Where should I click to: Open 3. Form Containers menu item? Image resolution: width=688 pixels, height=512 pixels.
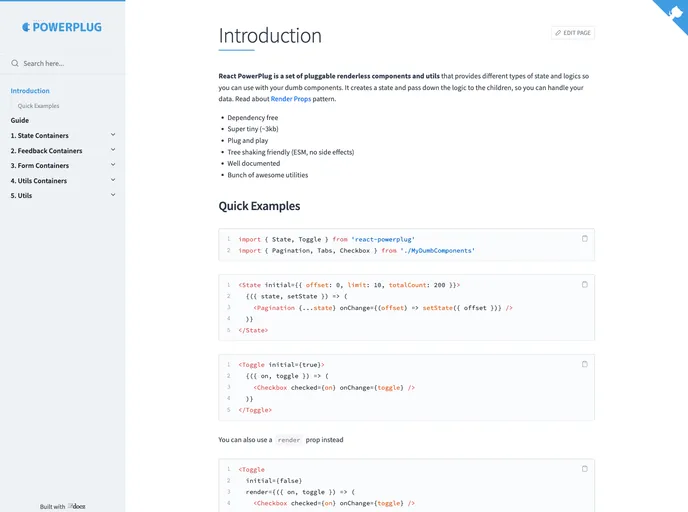point(40,165)
